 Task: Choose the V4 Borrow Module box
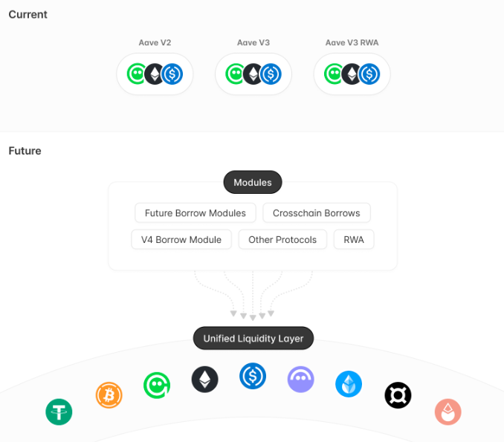click(x=181, y=240)
